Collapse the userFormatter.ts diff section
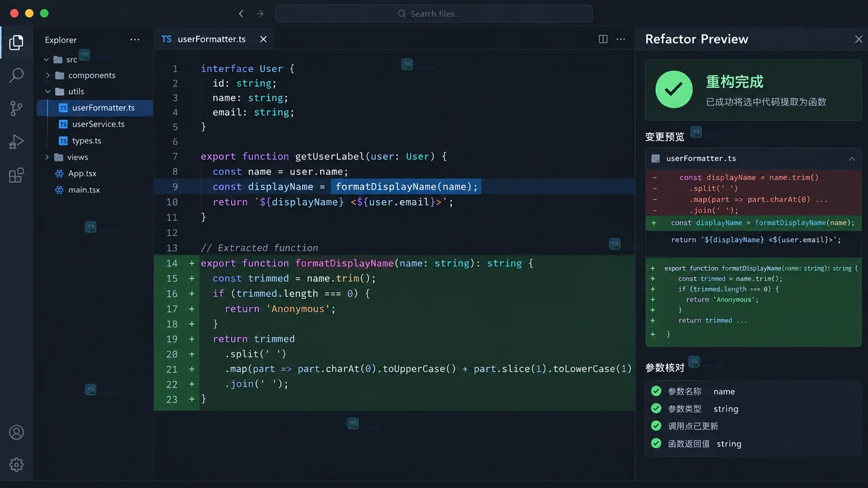This screenshot has width=868, height=488. (852, 159)
